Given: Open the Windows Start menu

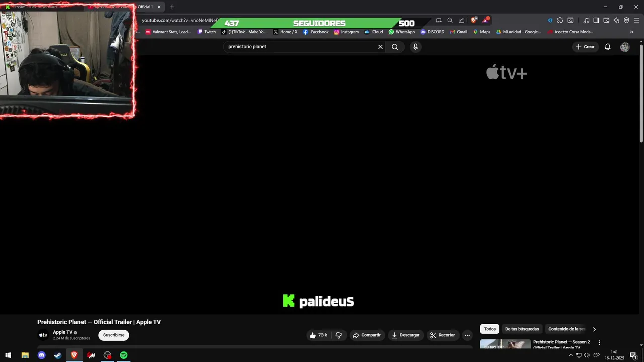Looking at the screenshot, I should pos(8,355).
